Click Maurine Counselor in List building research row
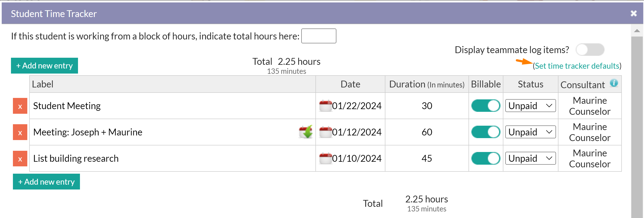The width and height of the screenshot is (644, 218). [x=589, y=159]
